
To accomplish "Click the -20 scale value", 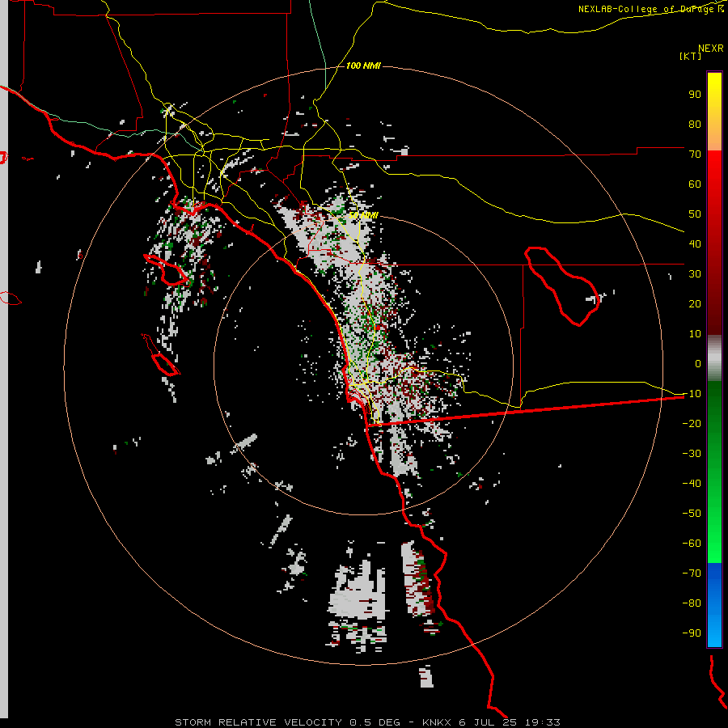I will [x=692, y=424].
